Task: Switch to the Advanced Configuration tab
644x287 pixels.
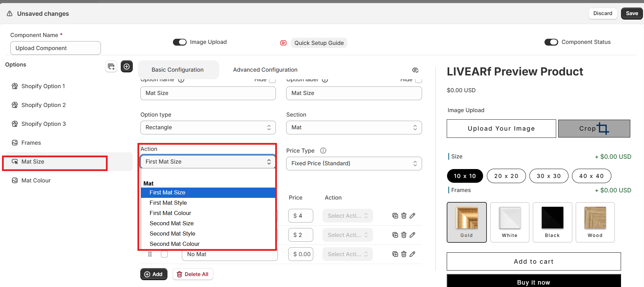Action: tap(265, 70)
